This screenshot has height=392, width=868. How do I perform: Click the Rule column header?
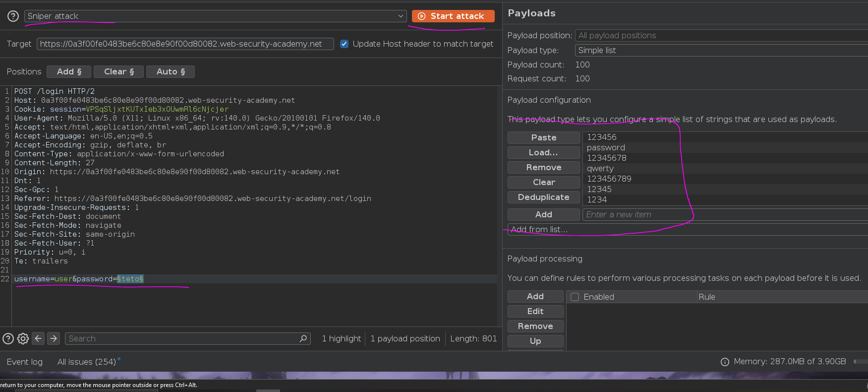click(782, 297)
